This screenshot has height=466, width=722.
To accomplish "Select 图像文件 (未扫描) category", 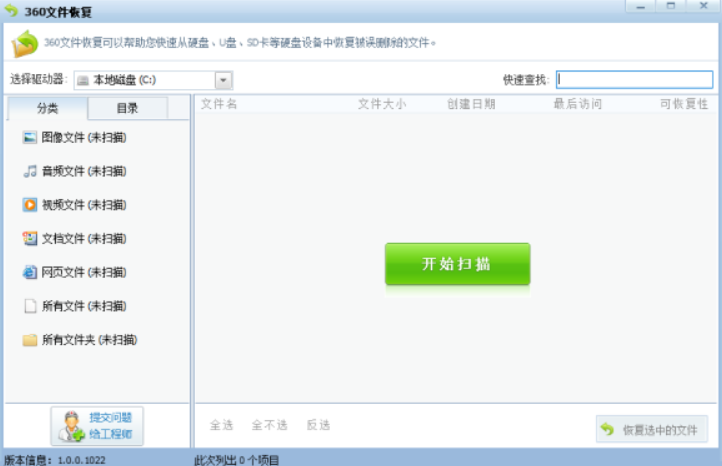I will tap(84, 137).
